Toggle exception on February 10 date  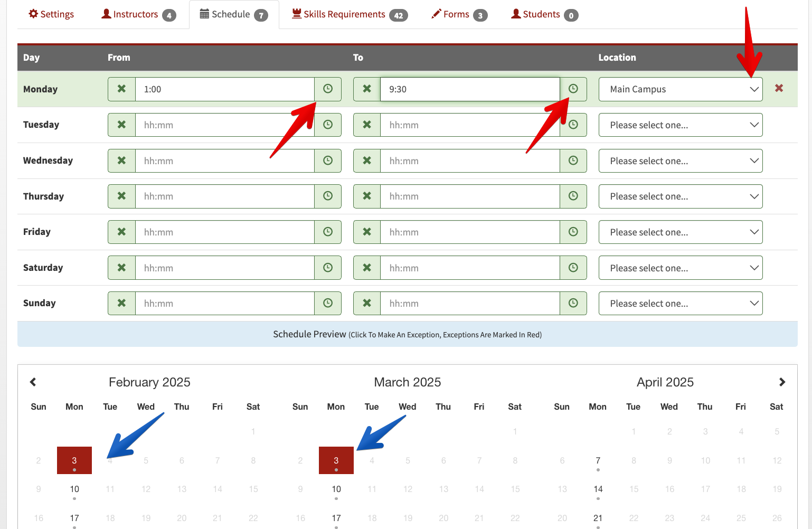74,489
